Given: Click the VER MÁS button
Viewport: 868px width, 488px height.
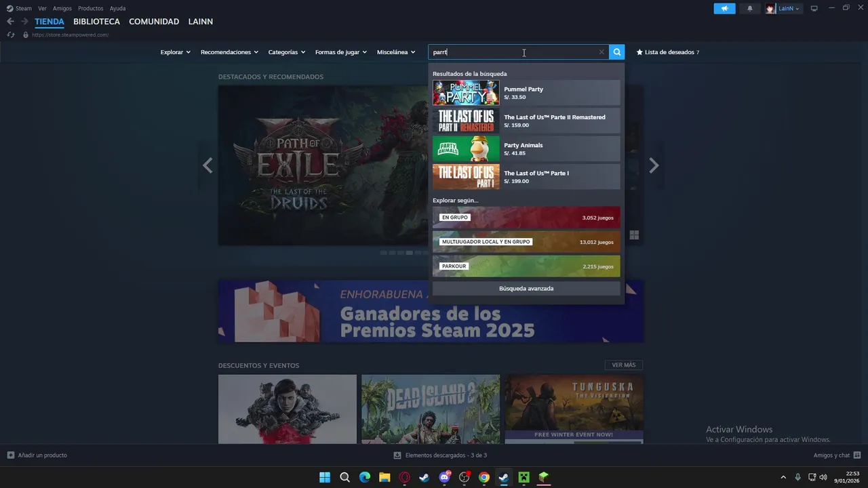Looking at the screenshot, I should 624,365.
